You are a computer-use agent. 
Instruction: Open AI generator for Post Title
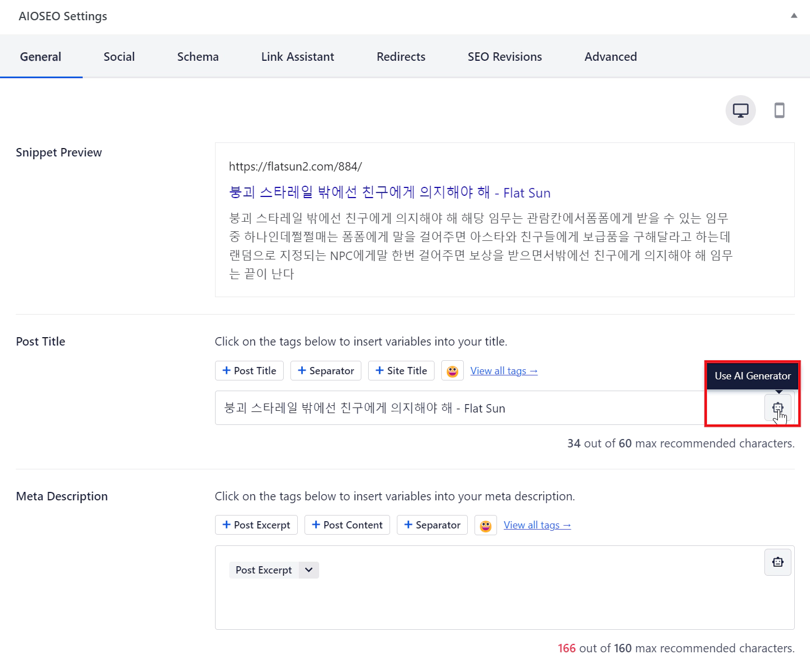[778, 407]
